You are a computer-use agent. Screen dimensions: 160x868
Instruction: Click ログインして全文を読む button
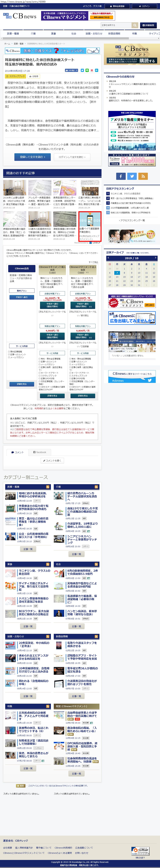pyautogui.click(x=72, y=157)
